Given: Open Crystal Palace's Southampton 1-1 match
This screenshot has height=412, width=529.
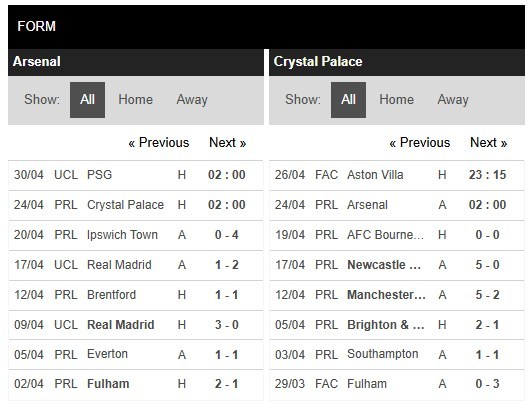Looking at the screenshot, I should click(x=397, y=355).
